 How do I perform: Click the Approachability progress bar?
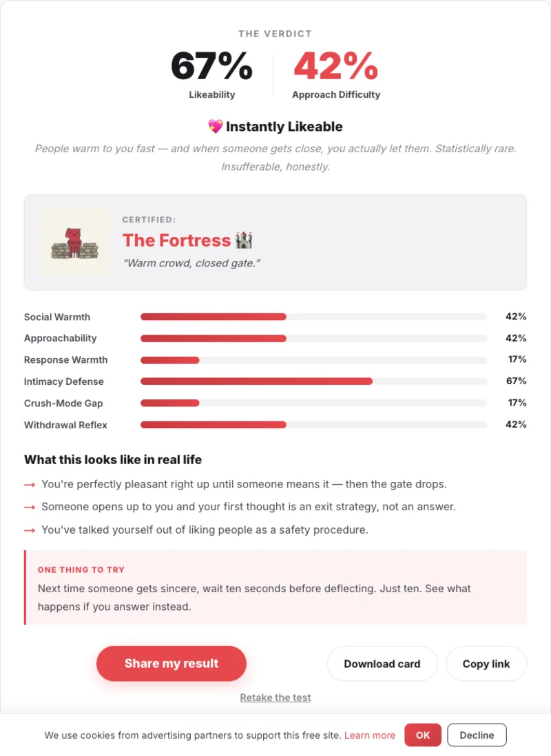(313, 339)
